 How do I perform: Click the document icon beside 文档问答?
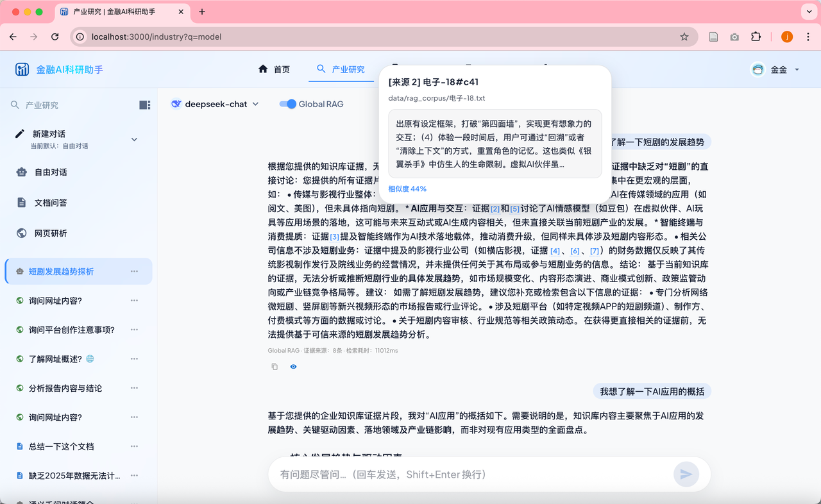click(x=22, y=203)
